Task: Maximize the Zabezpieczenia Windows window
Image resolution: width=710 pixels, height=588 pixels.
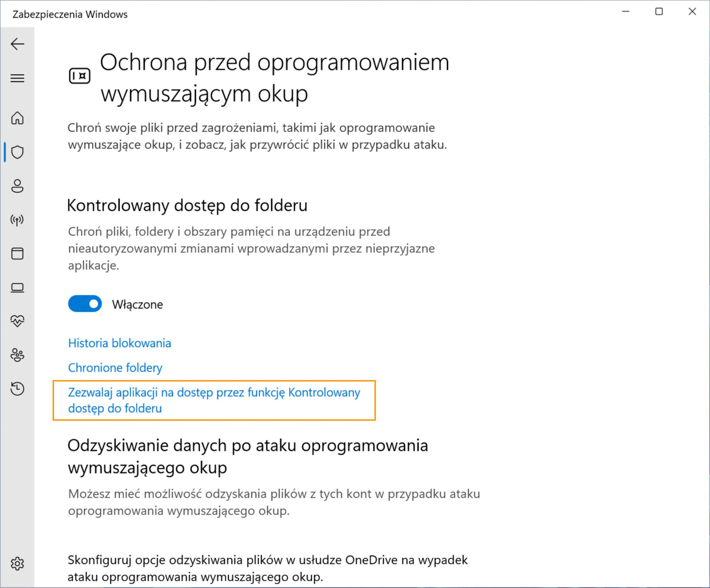Action: [659, 12]
